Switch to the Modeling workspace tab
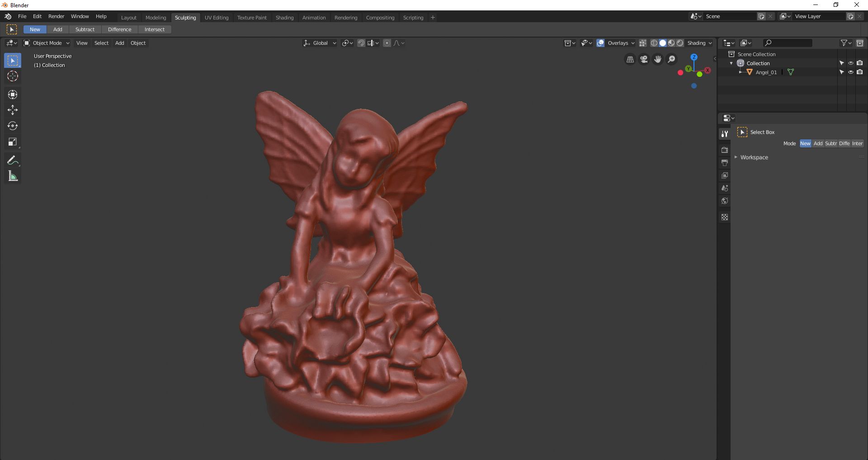Image resolution: width=868 pixels, height=460 pixels. [156, 18]
